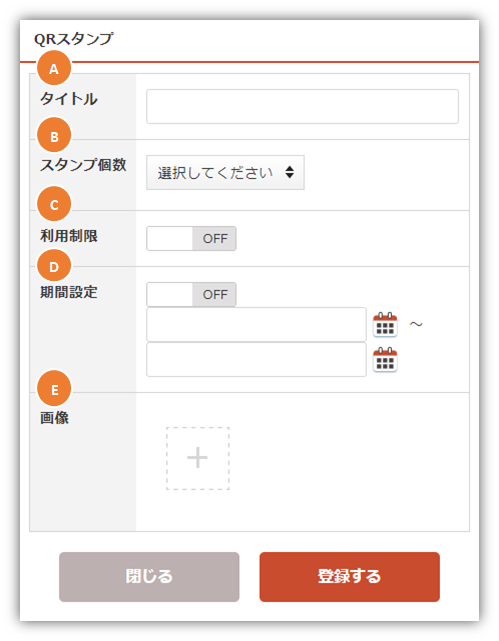The width and height of the screenshot is (499, 641).
Task: Toggle the 期間設定 switch on
Action: [191, 294]
